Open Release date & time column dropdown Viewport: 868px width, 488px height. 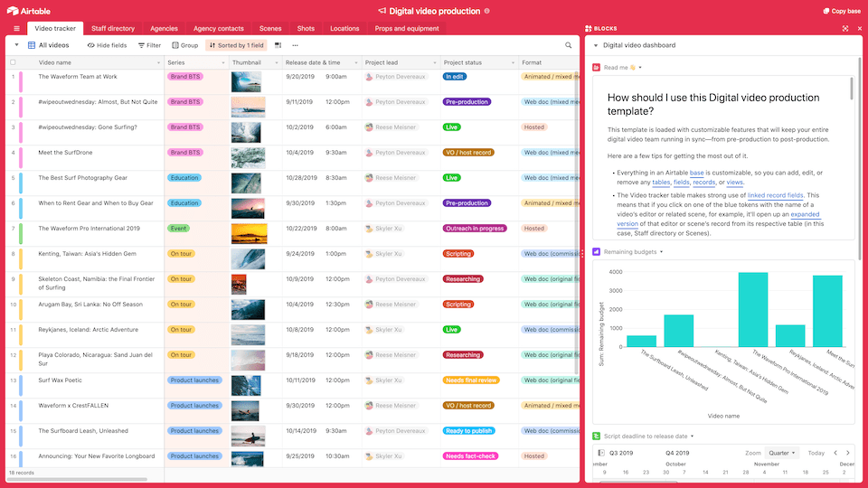click(x=356, y=63)
